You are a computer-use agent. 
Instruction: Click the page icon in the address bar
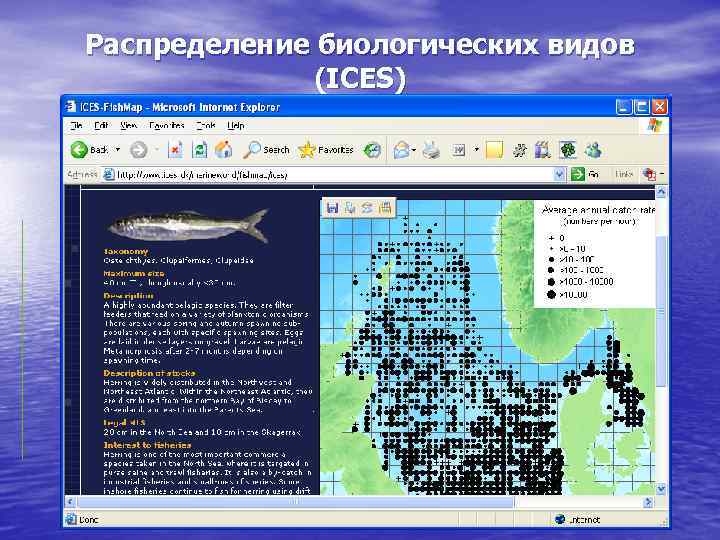pos(109,174)
